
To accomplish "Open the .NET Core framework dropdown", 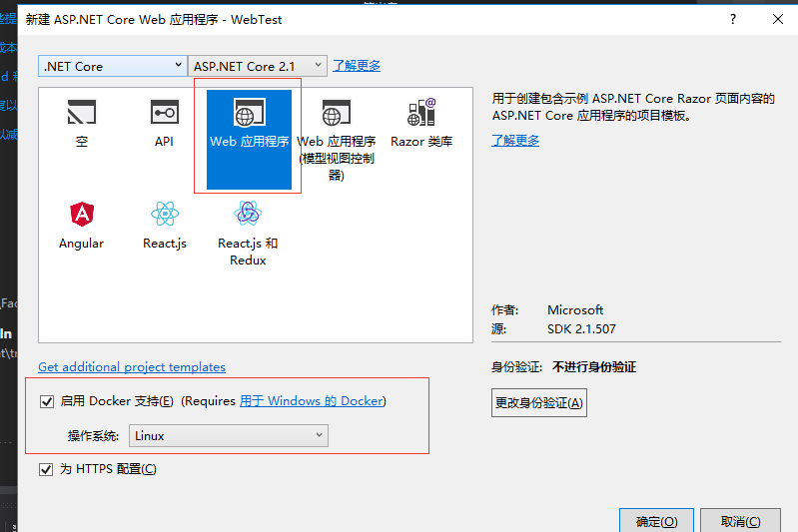I will pos(113,66).
